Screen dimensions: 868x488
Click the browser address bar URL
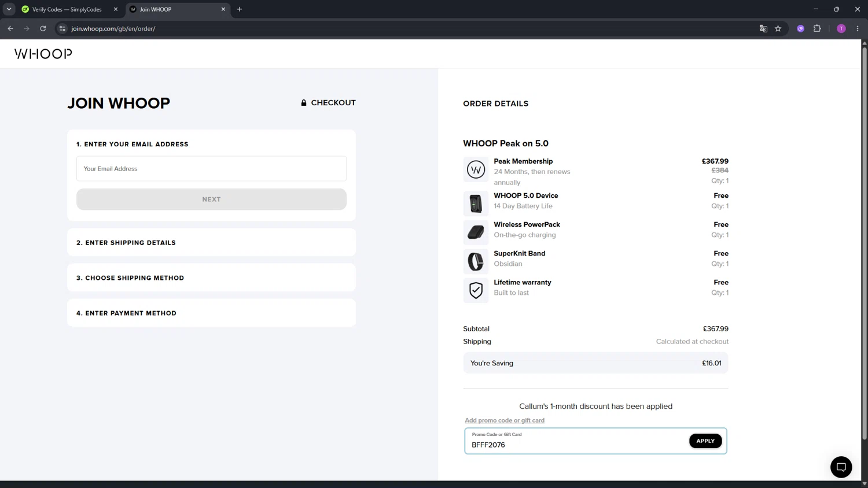pyautogui.click(x=113, y=28)
